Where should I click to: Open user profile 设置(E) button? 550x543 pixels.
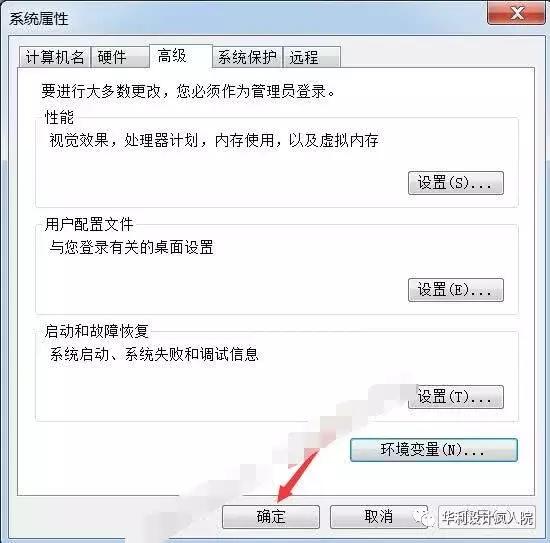pyautogui.click(x=456, y=290)
